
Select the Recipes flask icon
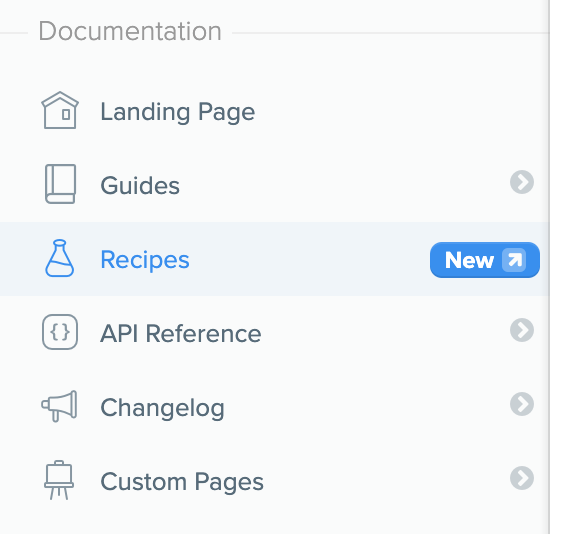pos(60,258)
